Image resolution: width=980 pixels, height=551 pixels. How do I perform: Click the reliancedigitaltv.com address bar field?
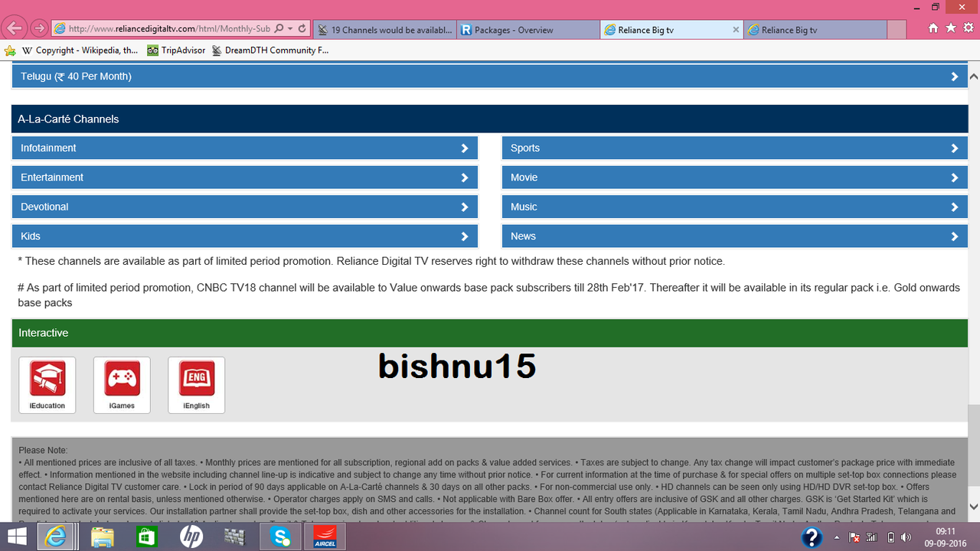click(168, 29)
